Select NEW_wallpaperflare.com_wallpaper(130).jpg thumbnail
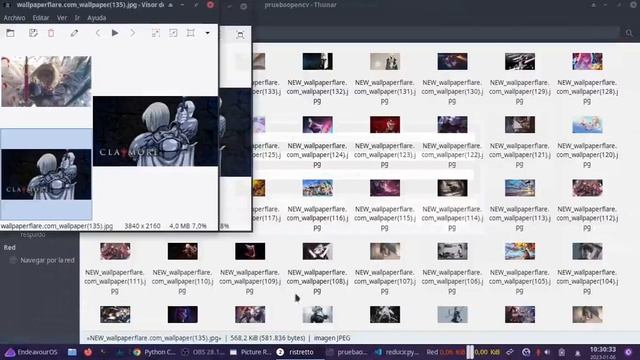Image resolution: width=640 pixels, height=360 pixels. pos(452,62)
